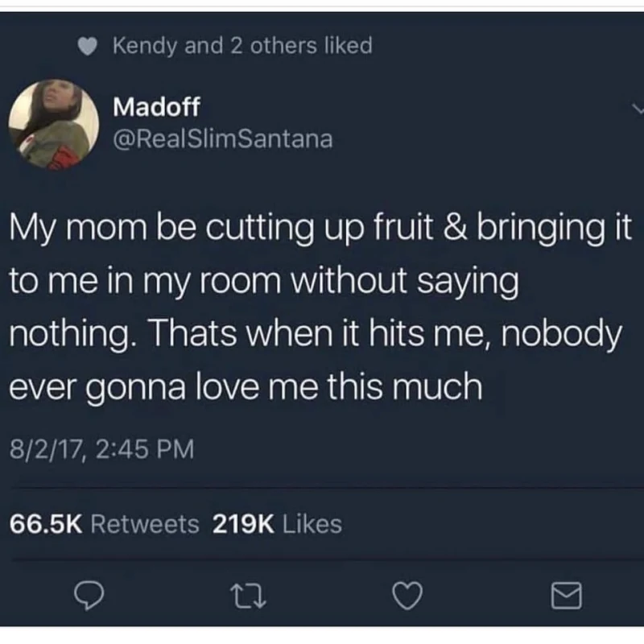Click the small heart icon beside "Kendy and 2 others liked"
This screenshot has height=644, width=644.
coord(88,46)
